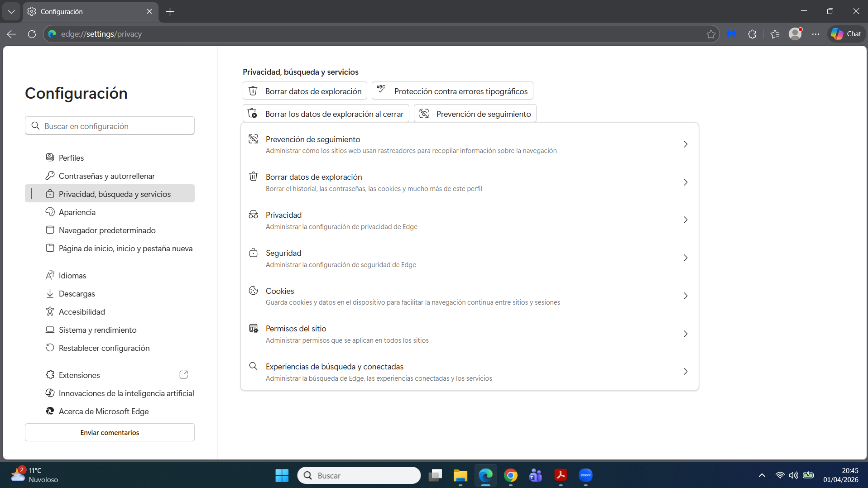Image resolution: width=868 pixels, height=488 pixels.
Task: Focus the Buscar en configuración search box
Action: [110, 126]
